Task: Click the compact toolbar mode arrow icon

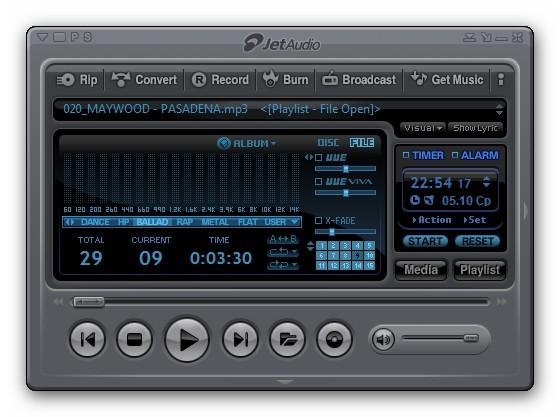Action: pos(486,37)
